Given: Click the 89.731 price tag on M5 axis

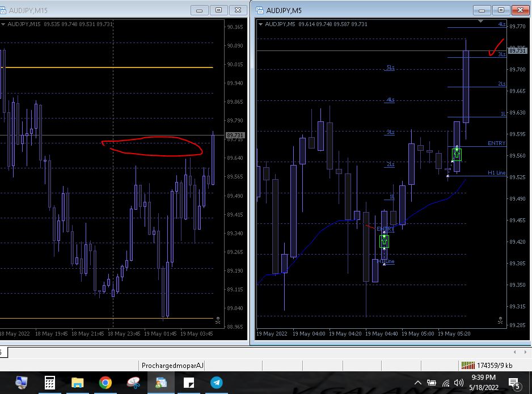Looking at the screenshot, I should click(x=517, y=50).
